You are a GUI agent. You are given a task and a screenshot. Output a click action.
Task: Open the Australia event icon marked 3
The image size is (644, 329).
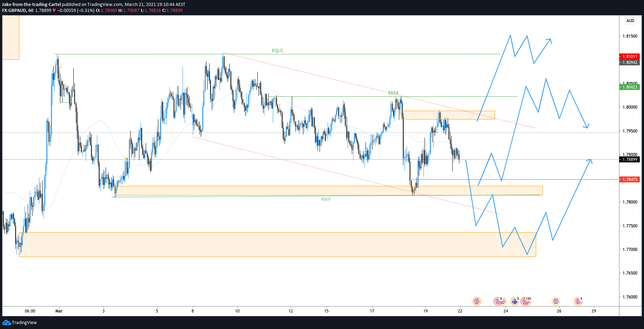(x=515, y=301)
